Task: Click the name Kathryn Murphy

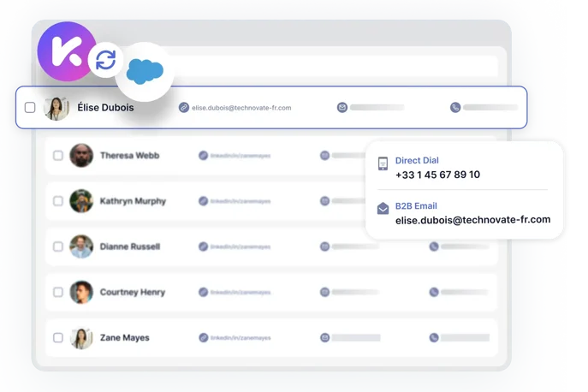Action: (133, 201)
